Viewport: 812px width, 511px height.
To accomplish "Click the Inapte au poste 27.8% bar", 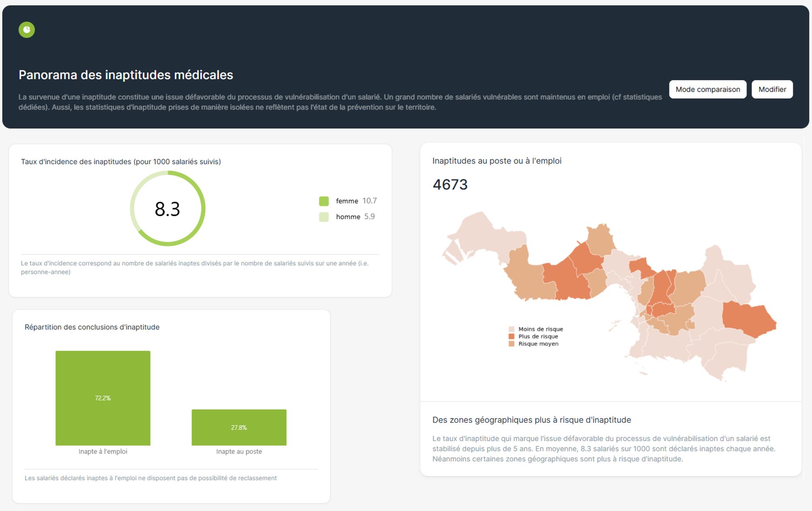I will 239,427.
